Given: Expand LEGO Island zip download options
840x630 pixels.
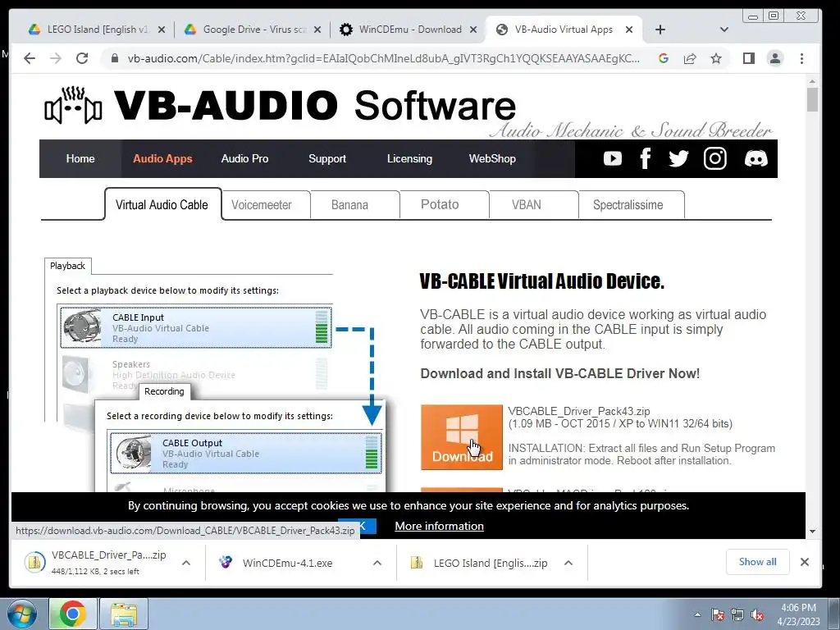Looking at the screenshot, I should (568, 563).
